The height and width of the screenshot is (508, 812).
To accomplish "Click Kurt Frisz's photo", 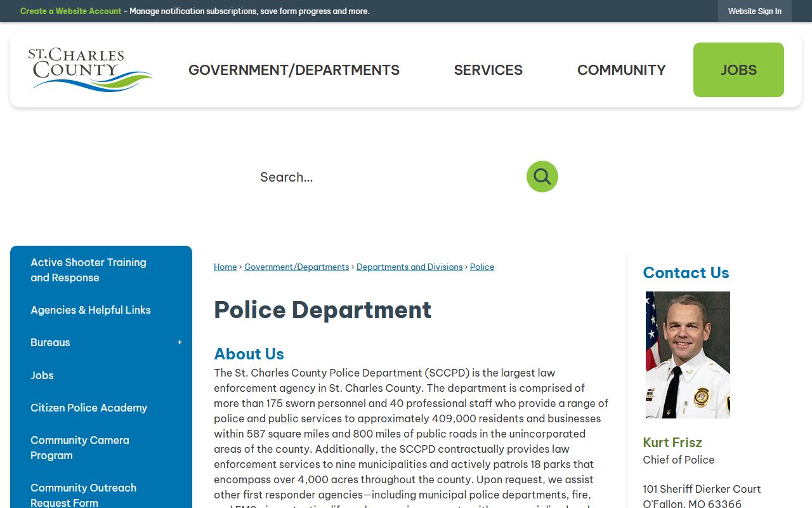I will click(x=688, y=355).
